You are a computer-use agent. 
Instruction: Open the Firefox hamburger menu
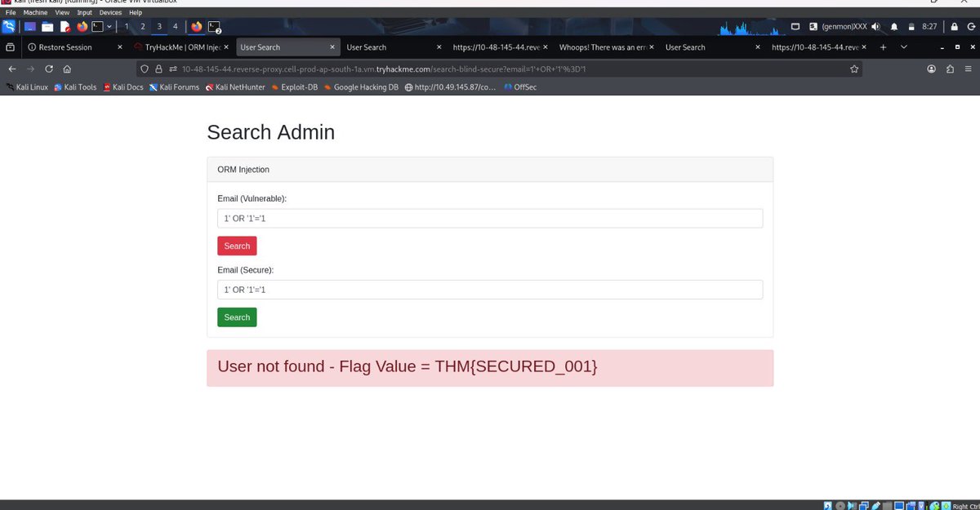tap(967, 69)
